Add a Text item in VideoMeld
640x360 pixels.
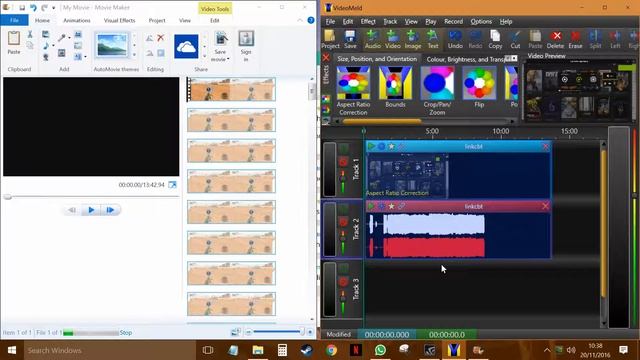coord(433,39)
